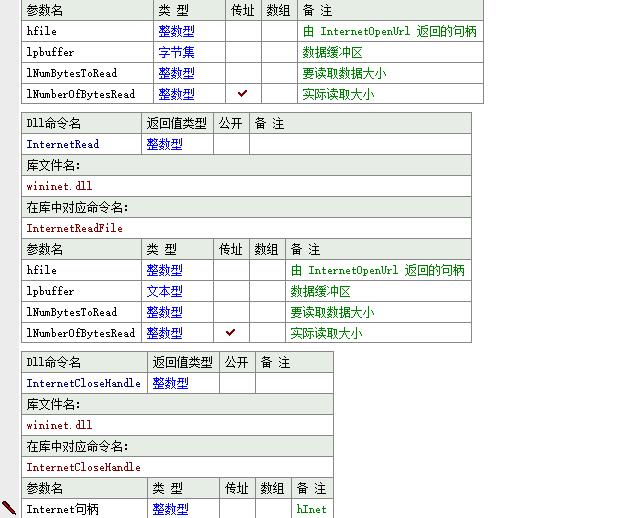The image size is (643, 518).
Task: Select lNumBytesToRead in the topmost table
Action: click(72, 73)
